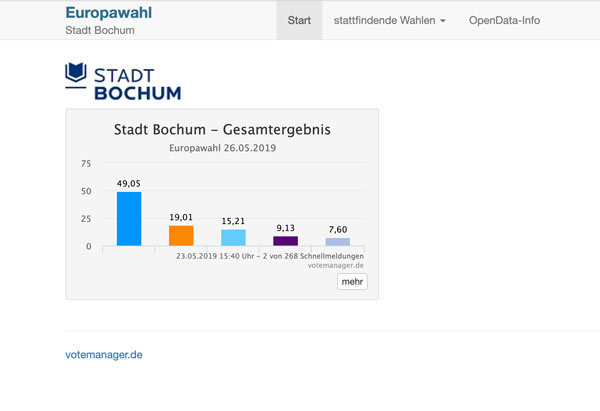Click the Europawahl 26.05.2019 chart subtitle
Viewport: 600px width, 411px height.
point(222,148)
